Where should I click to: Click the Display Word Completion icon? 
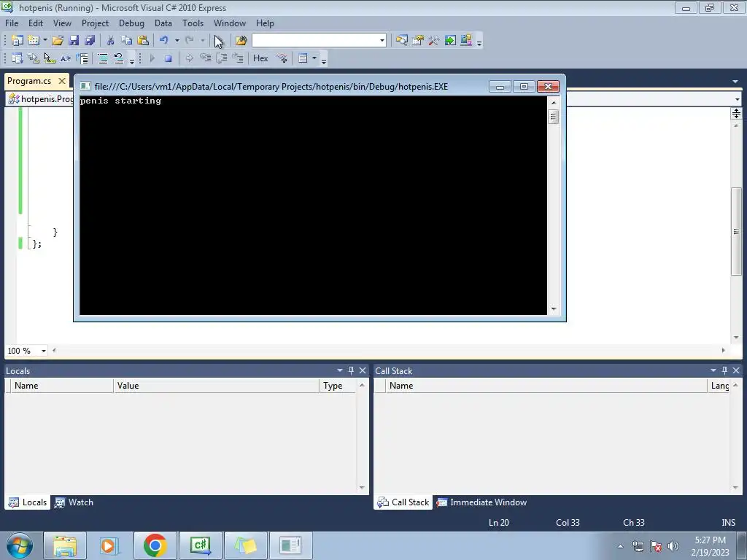click(65, 58)
